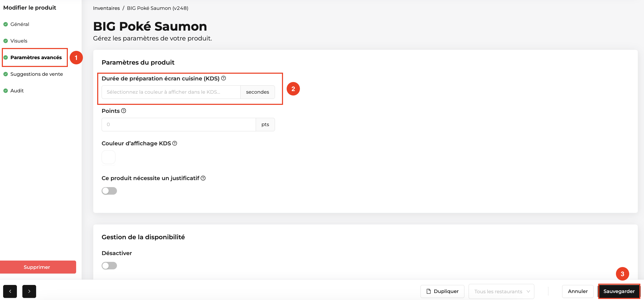Click the document icon on Dupliquer button
Image resolution: width=644 pixels, height=300 pixels.
[429, 291]
